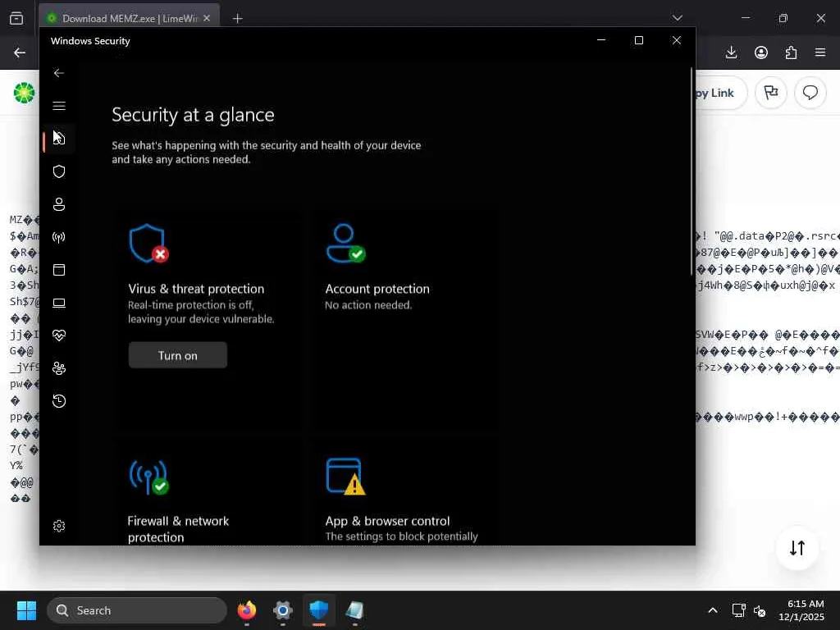840x630 pixels.
Task: Open last pinned taskbar app icon
Action: 354,610
